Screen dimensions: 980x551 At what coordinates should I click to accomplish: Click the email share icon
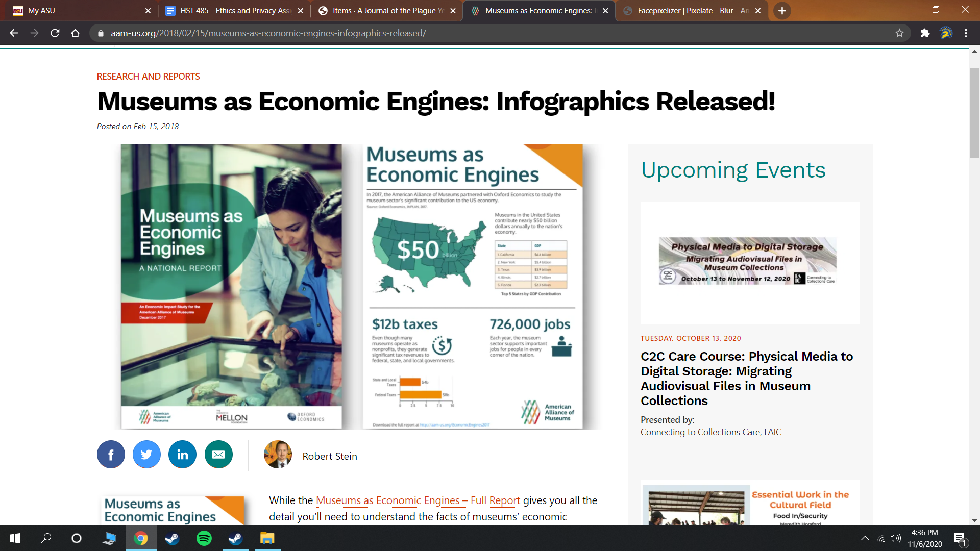218,454
